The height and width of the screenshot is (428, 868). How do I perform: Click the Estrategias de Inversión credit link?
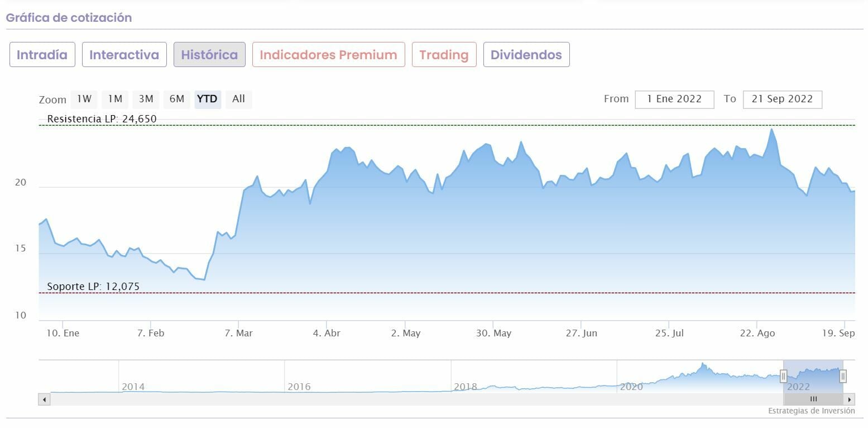tap(811, 411)
